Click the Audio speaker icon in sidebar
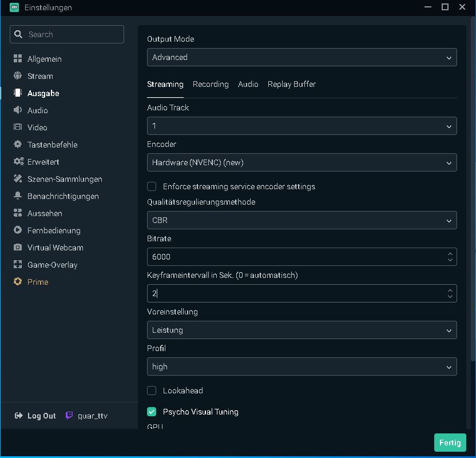 pyautogui.click(x=17, y=110)
